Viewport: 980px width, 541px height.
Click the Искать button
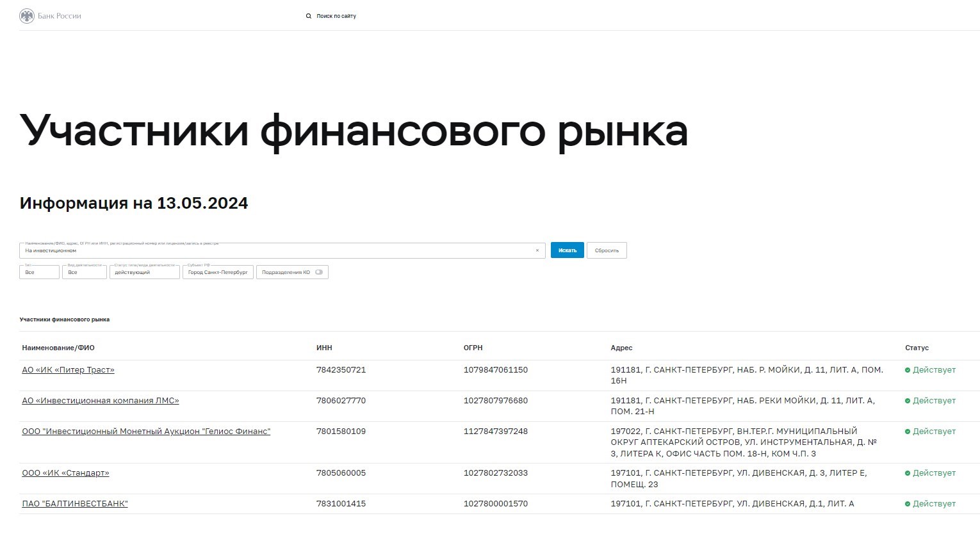pos(568,250)
